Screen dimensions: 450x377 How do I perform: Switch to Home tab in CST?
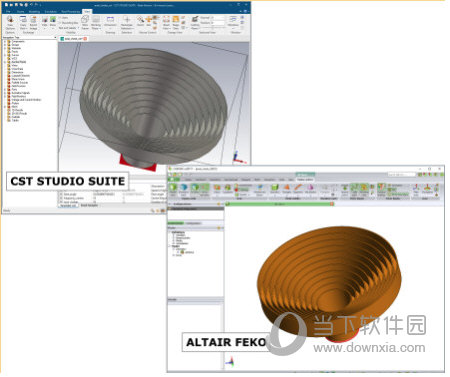(x=20, y=12)
